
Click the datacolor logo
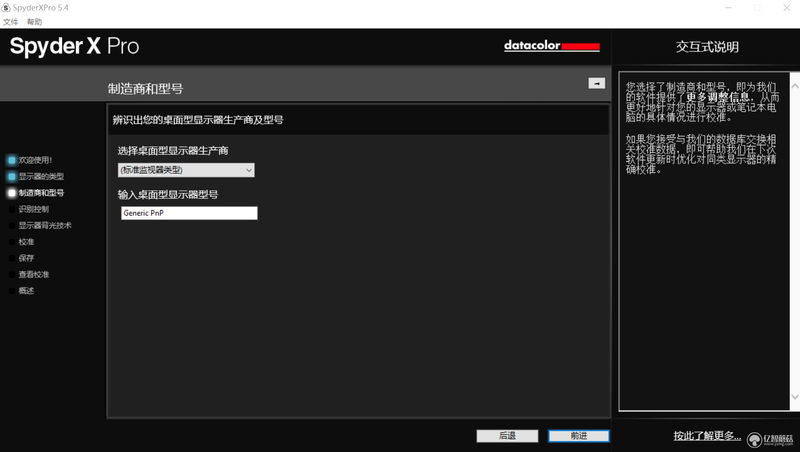pyautogui.click(x=552, y=46)
